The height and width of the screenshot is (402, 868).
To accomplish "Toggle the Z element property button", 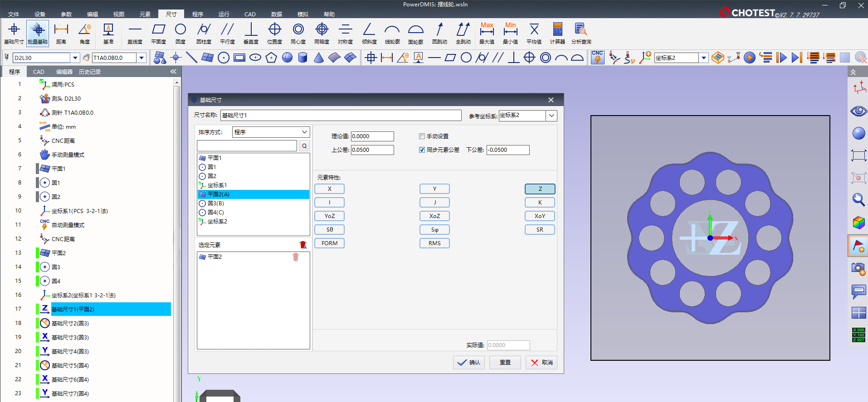I will click(x=540, y=189).
